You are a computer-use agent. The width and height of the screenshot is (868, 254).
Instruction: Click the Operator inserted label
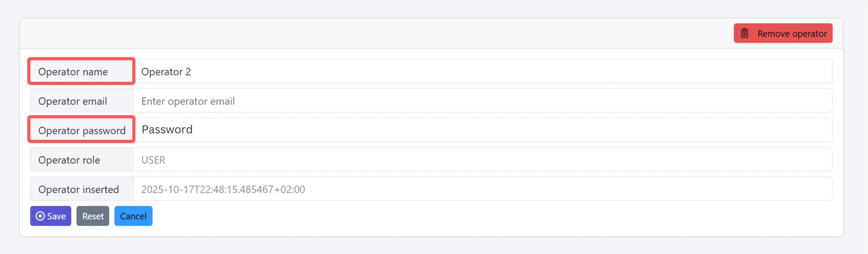tap(78, 190)
